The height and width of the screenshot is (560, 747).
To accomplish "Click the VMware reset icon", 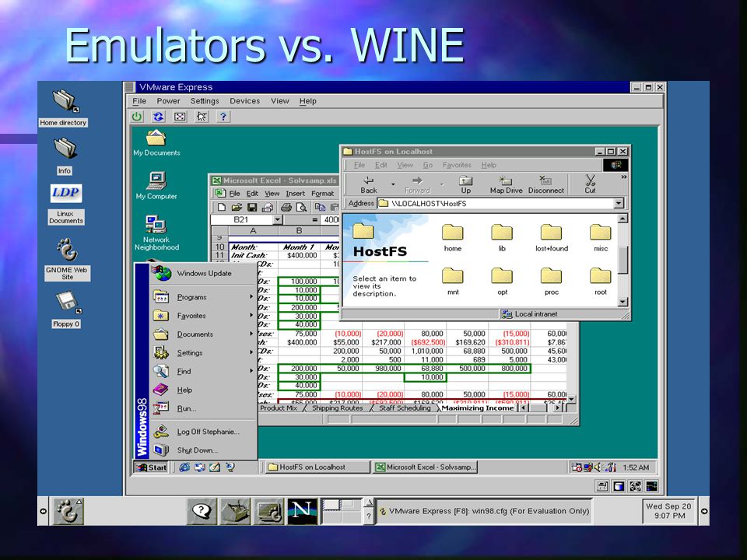I will point(158,116).
